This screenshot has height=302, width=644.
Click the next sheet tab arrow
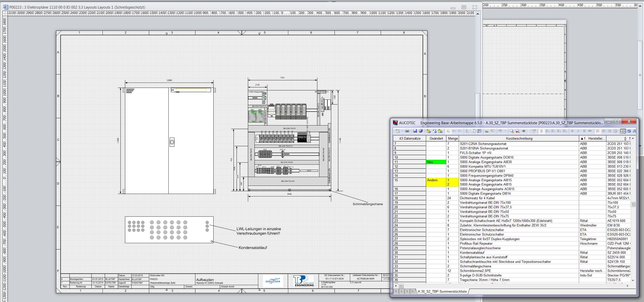click(407, 291)
